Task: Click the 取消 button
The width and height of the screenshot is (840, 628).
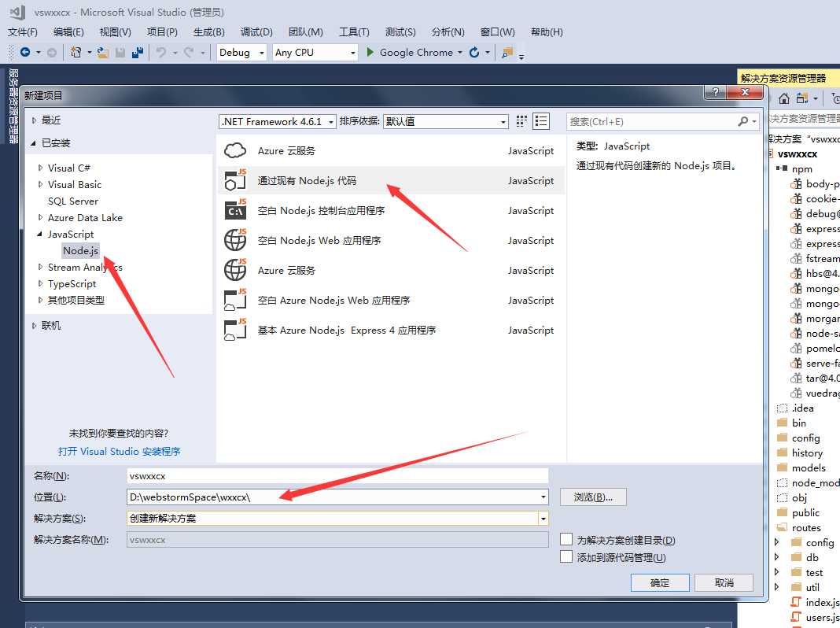Action: 724,583
